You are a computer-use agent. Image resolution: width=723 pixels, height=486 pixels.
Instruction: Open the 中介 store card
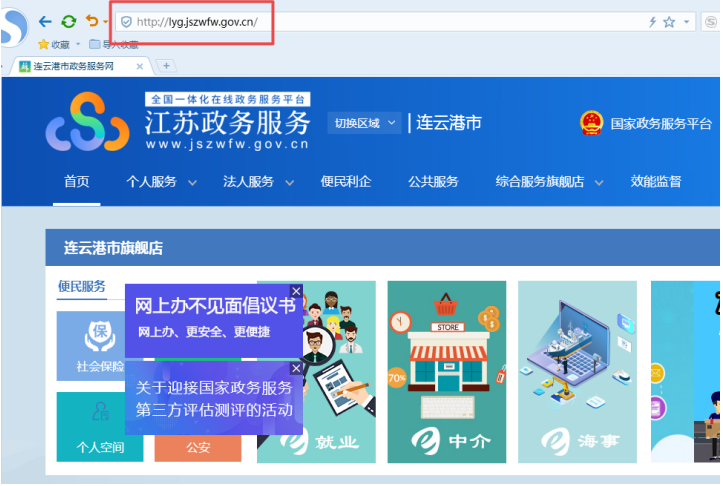point(447,372)
